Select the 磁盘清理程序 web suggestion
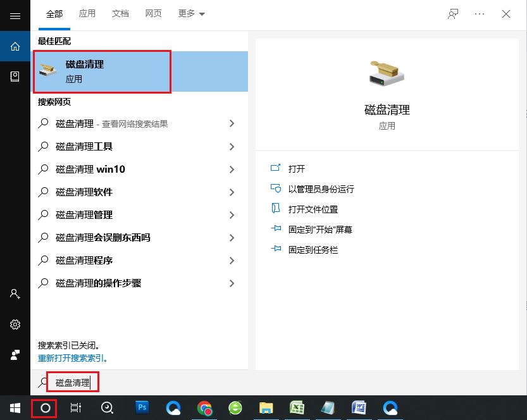 84,261
